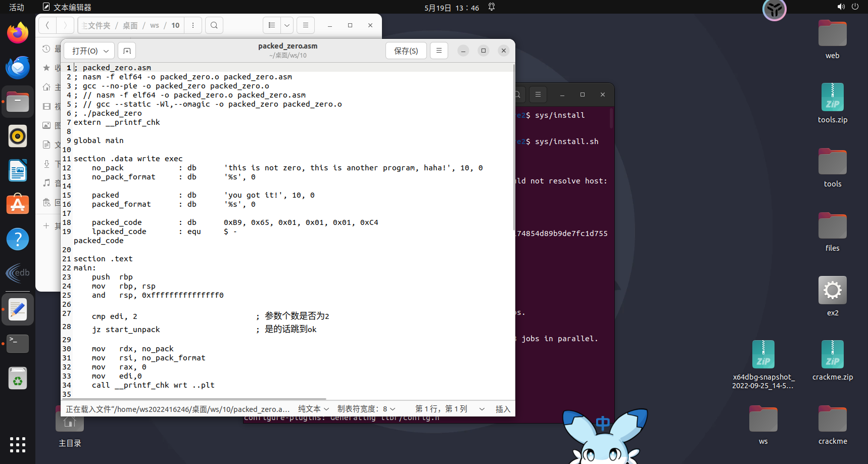Click the new document icon beside Open
868x464 pixels.
[x=127, y=51]
